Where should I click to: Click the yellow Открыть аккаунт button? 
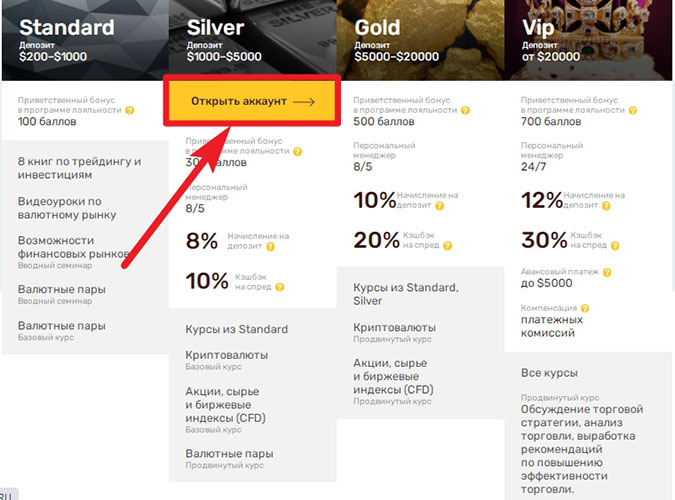(252, 101)
